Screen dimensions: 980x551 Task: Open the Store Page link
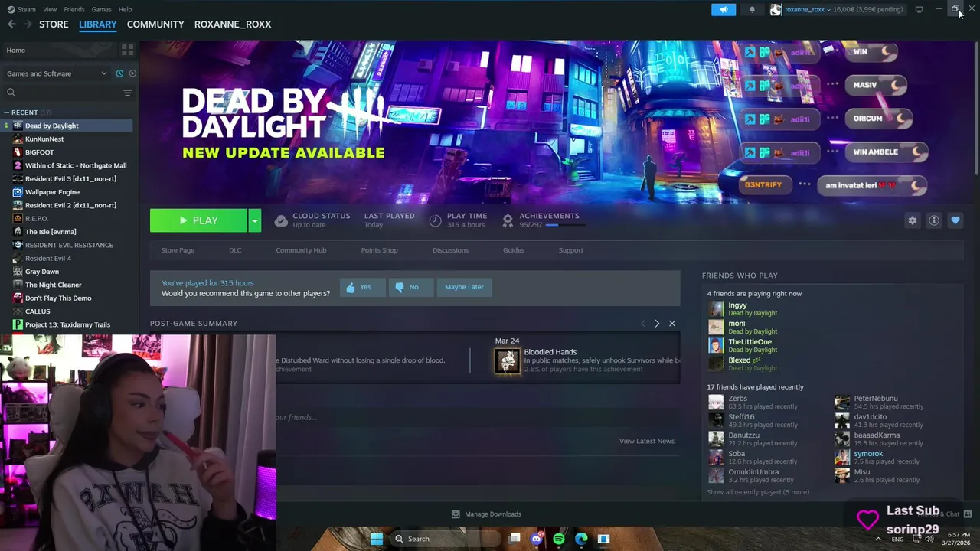click(x=178, y=250)
